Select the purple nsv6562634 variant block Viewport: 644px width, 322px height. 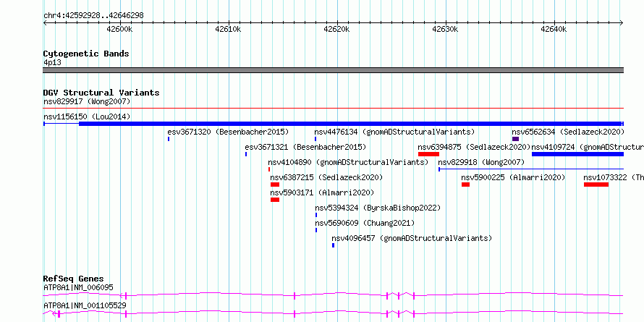pyautogui.click(x=515, y=139)
